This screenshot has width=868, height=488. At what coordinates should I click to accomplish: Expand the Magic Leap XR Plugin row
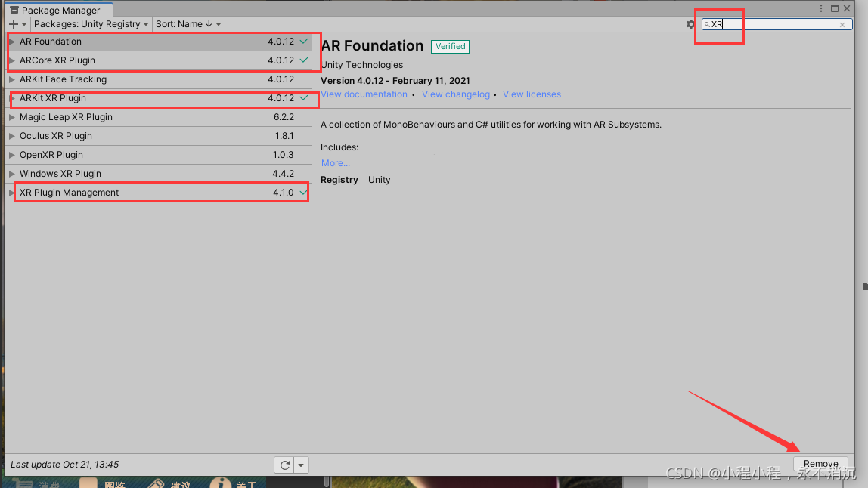click(11, 117)
